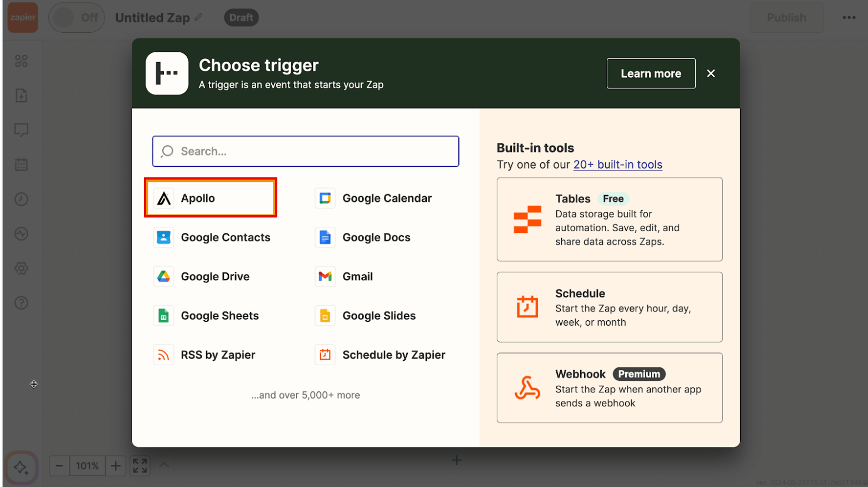Image resolution: width=868 pixels, height=487 pixels.
Task: Pick the Schedule by Zapier icon
Action: (325, 355)
